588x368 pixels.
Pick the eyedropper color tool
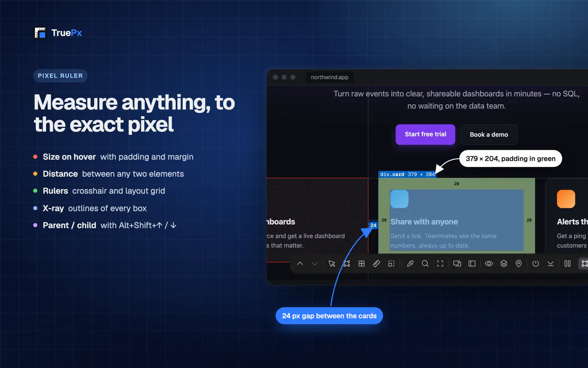pos(410,264)
